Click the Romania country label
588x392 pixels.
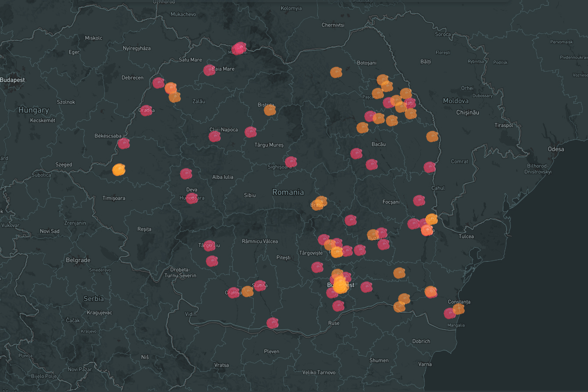click(288, 192)
